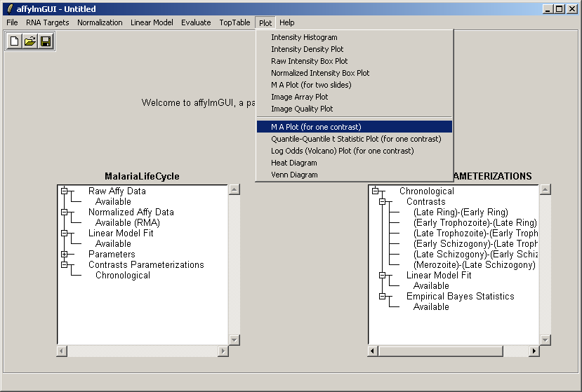Select (Late Ring)-(Early Ring) contrast item
The image size is (582, 392).
click(x=461, y=212)
